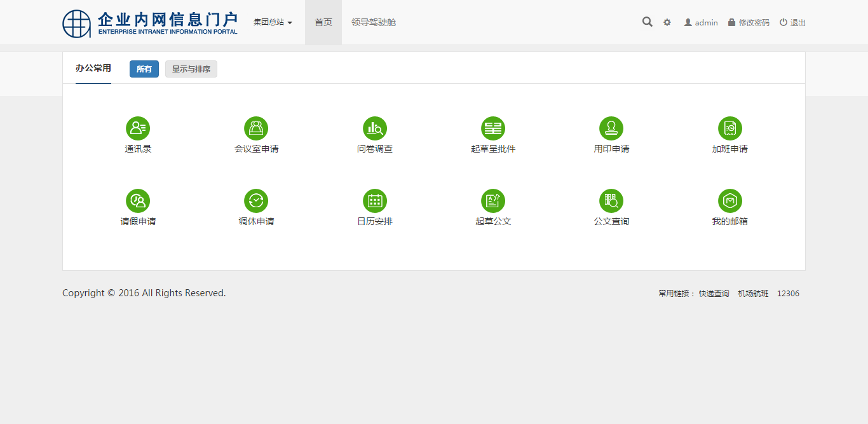The width and height of the screenshot is (868, 424).
Task: Click 退出 to log out
Action: click(793, 23)
